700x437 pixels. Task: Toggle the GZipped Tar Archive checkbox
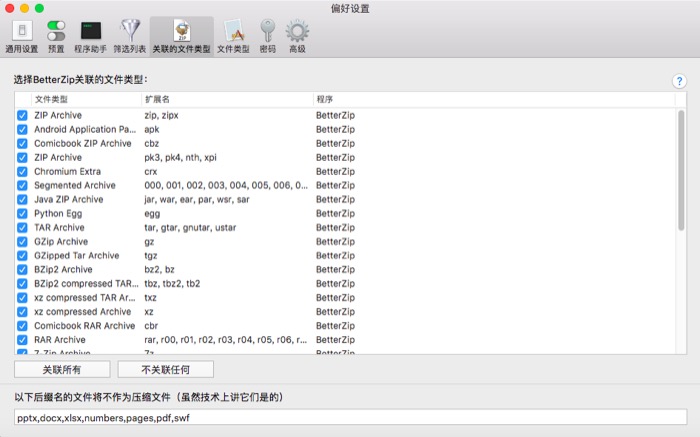pos(22,256)
